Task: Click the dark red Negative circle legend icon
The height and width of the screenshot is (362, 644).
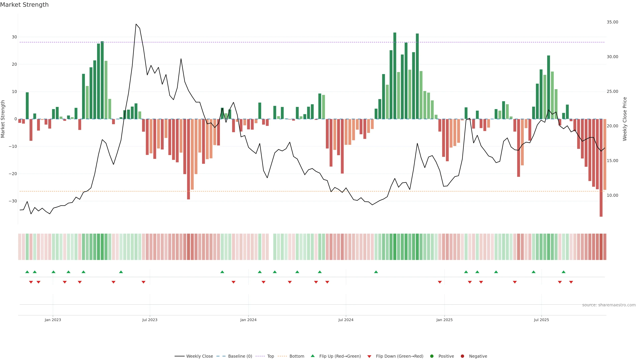Action: pyautogui.click(x=462, y=356)
